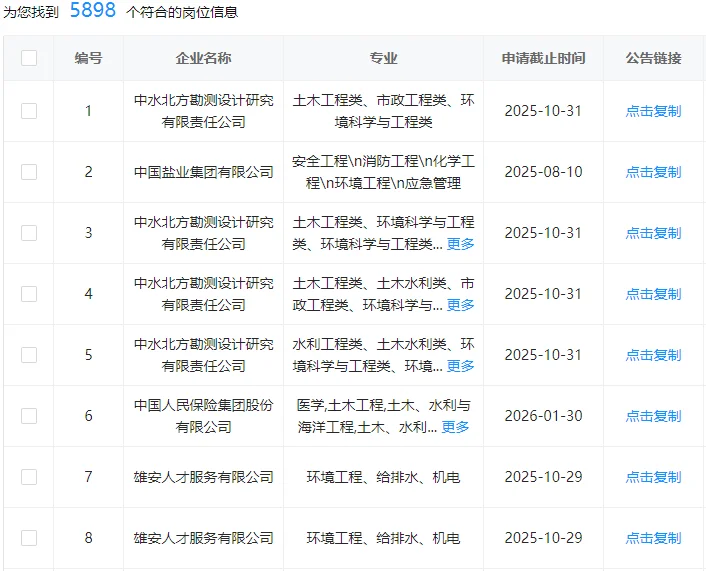Copy 公告链接 for row 4

653,294
